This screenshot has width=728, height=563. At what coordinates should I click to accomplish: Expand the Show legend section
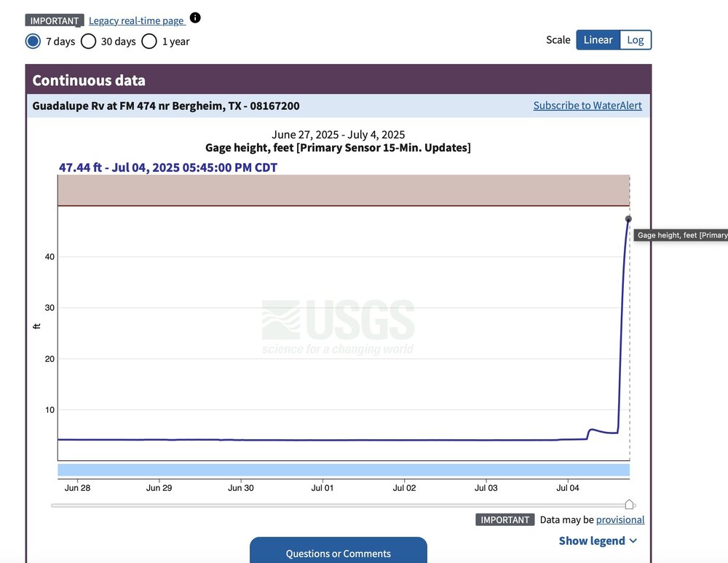pos(591,540)
